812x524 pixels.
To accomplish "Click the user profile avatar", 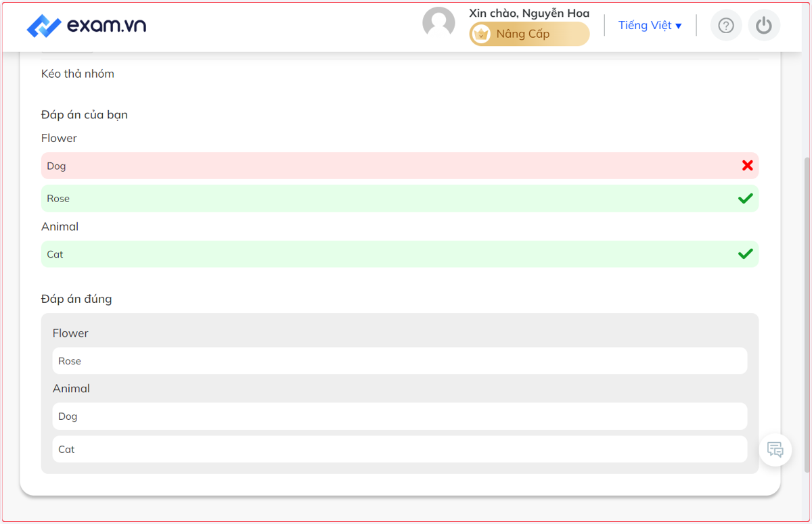I will point(438,24).
